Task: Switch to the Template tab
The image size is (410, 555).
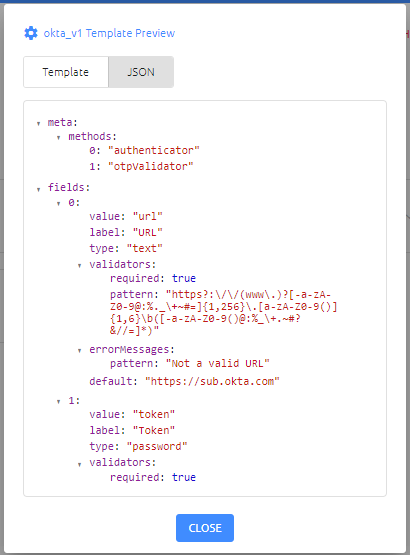Action: (x=66, y=72)
